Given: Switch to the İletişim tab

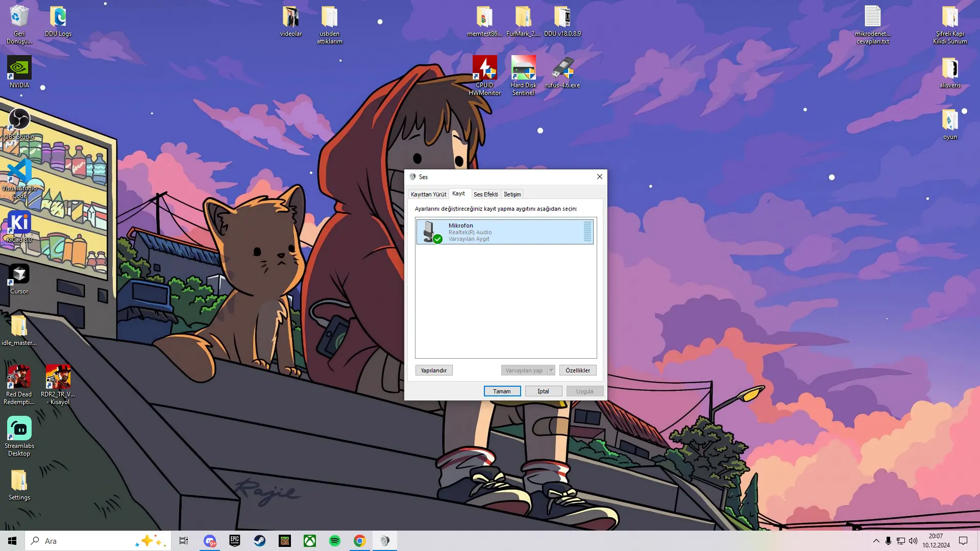Looking at the screenshot, I should pyautogui.click(x=512, y=194).
